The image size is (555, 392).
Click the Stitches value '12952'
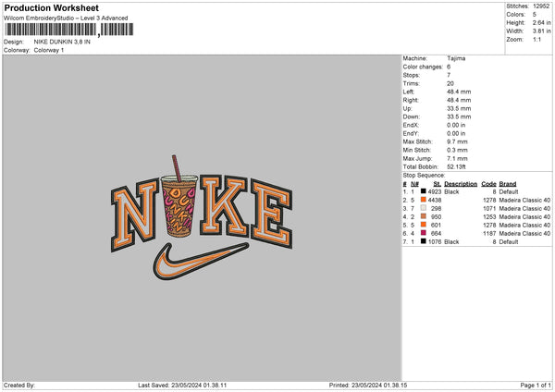coord(541,6)
